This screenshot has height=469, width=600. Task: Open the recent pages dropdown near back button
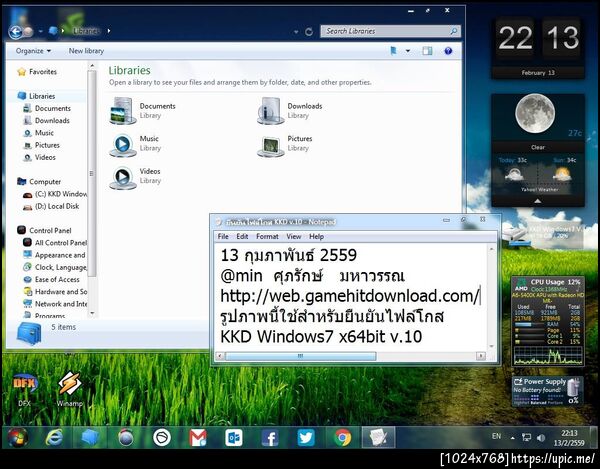[x=40, y=31]
